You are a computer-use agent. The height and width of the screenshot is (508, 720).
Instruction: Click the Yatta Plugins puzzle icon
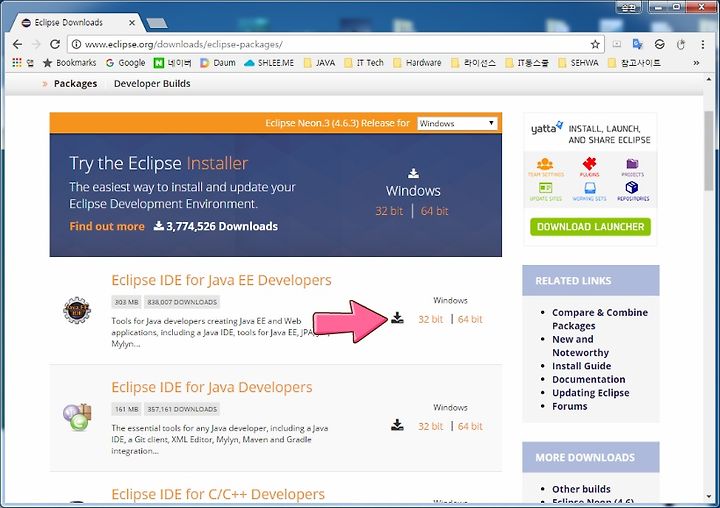click(x=590, y=167)
